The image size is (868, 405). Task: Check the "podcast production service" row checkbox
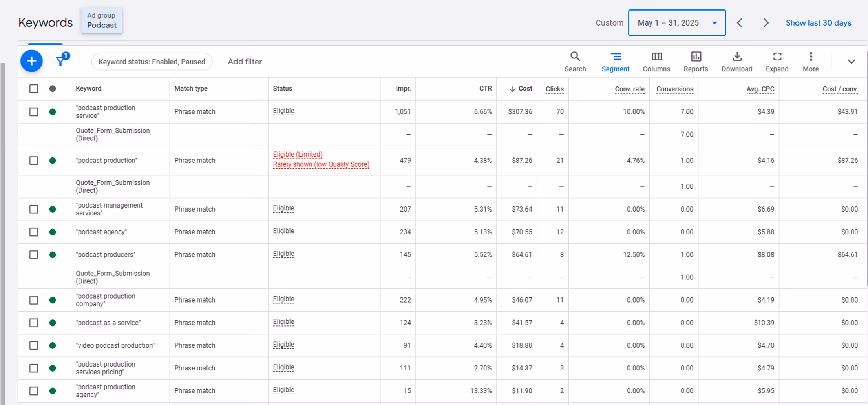(x=33, y=111)
